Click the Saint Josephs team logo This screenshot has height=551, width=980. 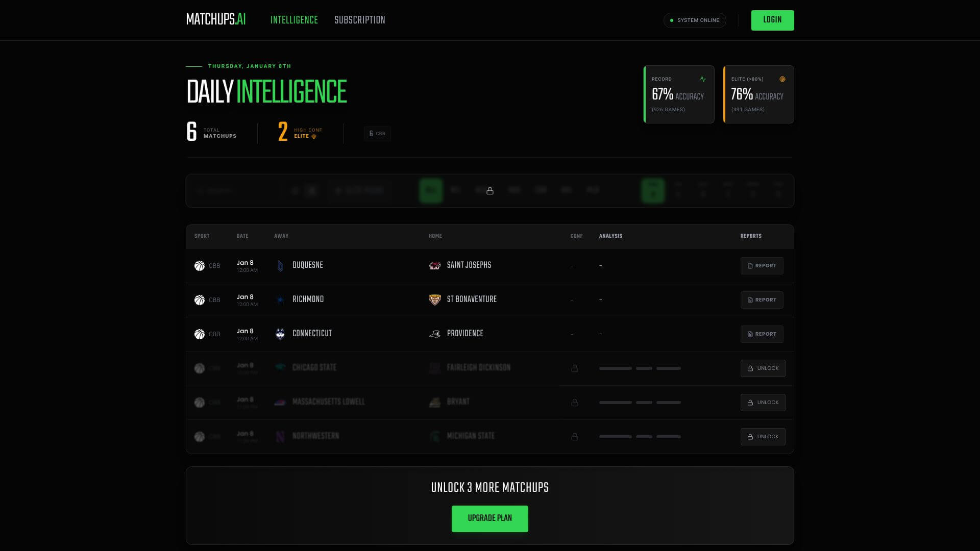coord(434,265)
